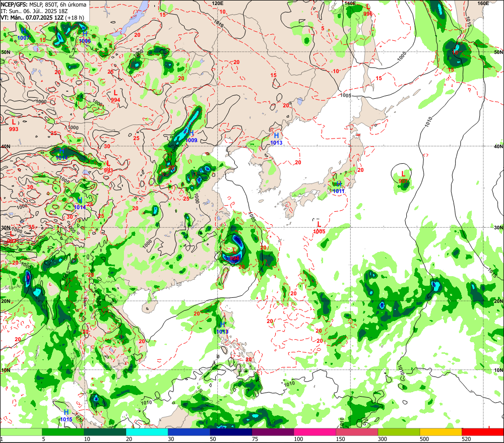The image size is (504, 443).
Task: Select the olive 300 mm legend swatch
Action: click(399, 432)
